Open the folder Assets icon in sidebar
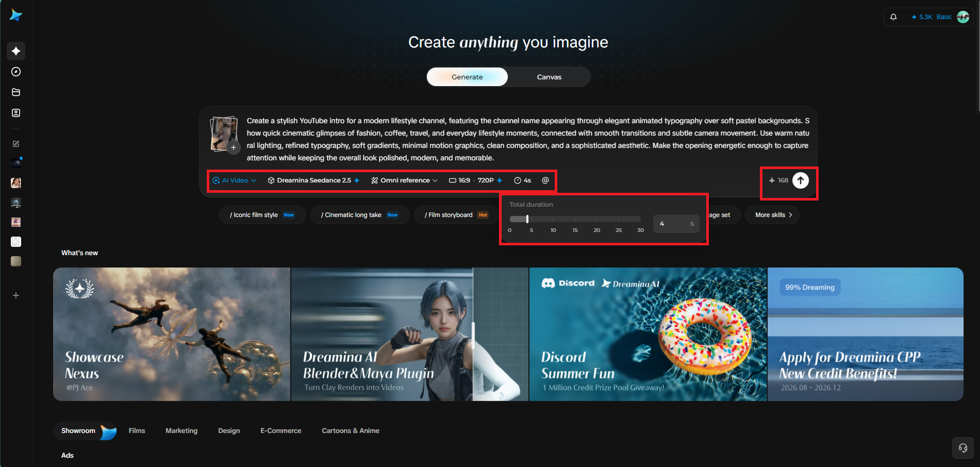 pos(16,92)
